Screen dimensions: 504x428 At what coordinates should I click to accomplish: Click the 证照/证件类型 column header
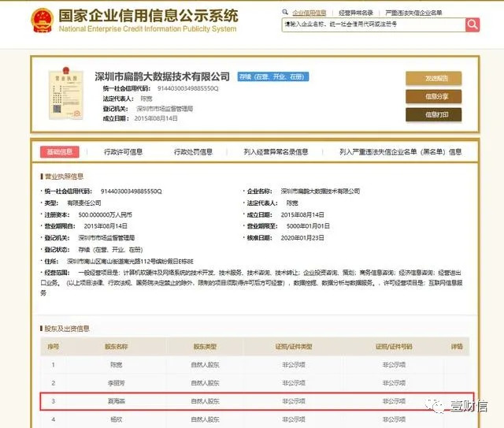pos(294,347)
